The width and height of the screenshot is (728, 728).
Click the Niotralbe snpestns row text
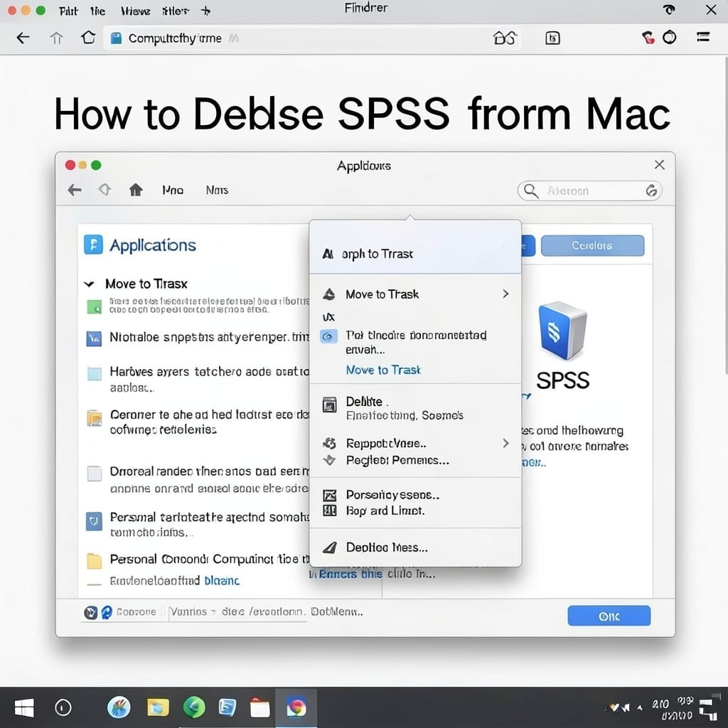pyautogui.click(x=209, y=337)
